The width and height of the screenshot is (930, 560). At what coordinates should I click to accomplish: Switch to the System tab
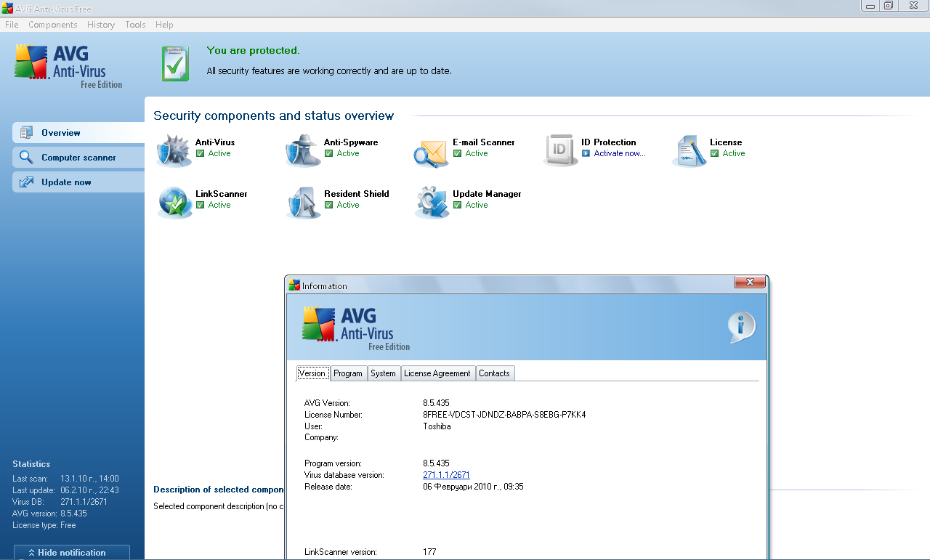tap(383, 373)
